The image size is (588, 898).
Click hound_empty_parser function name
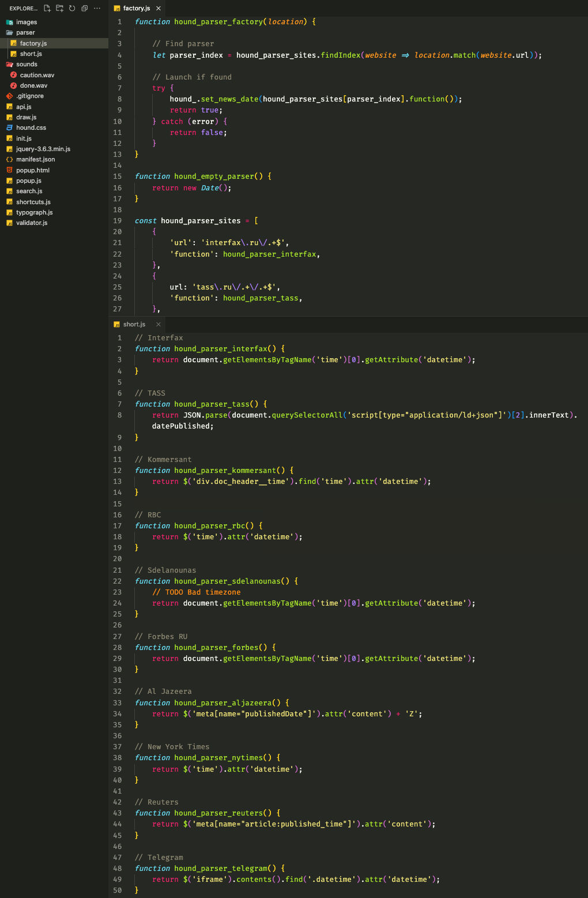click(214, 176)
